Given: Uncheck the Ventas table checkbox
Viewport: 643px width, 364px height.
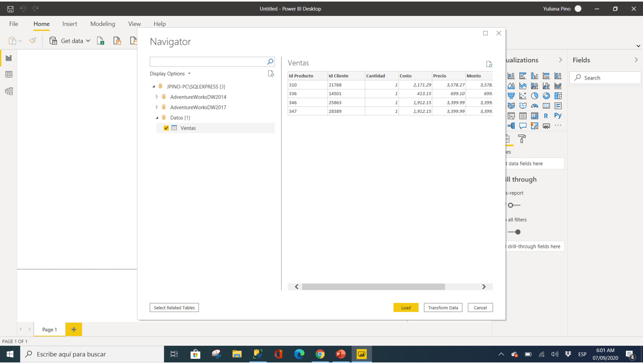Looking at the screenshot, I should (166, 128).
